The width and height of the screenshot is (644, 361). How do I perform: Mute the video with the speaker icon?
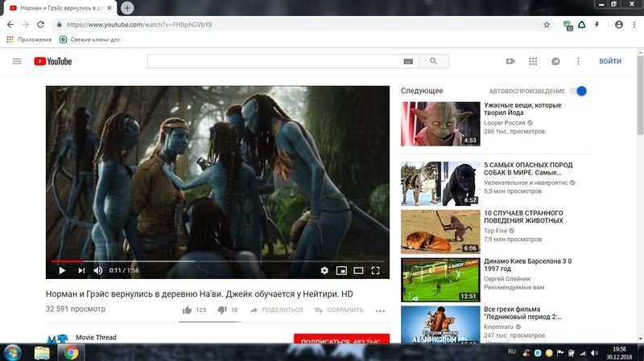pos(98,270)
